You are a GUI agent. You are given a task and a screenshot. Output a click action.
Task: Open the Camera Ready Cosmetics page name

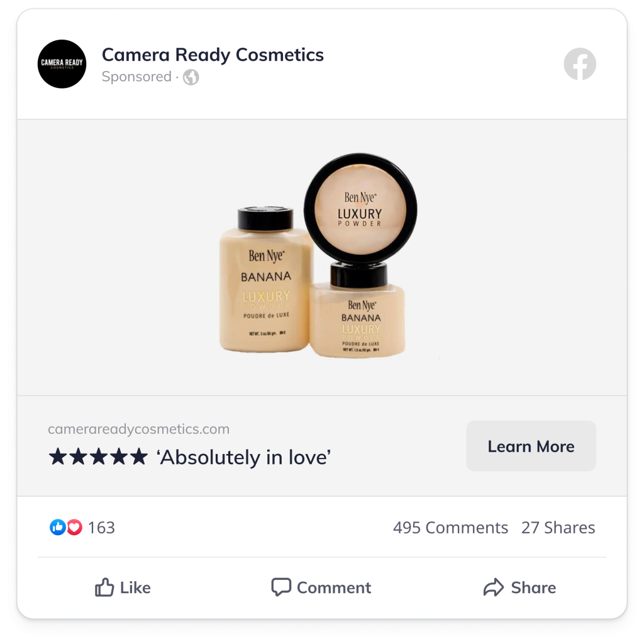pyautogui.click(x=213, y=55)
